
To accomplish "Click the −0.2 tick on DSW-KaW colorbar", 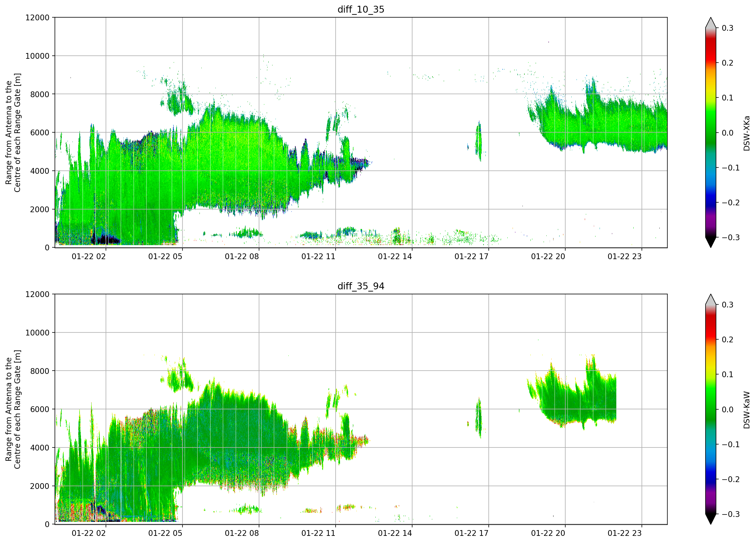I will (731, 480).
